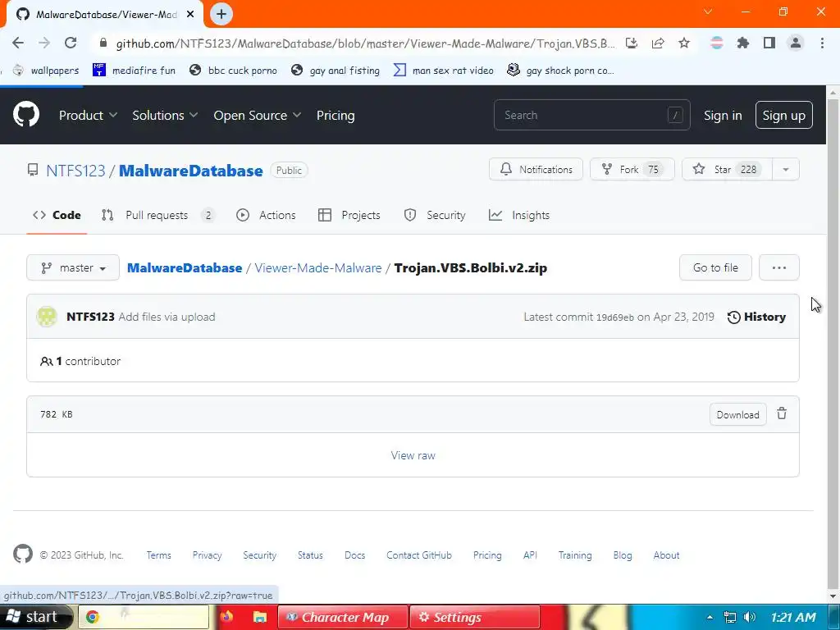Click the Go to file button

coord(715,267)
